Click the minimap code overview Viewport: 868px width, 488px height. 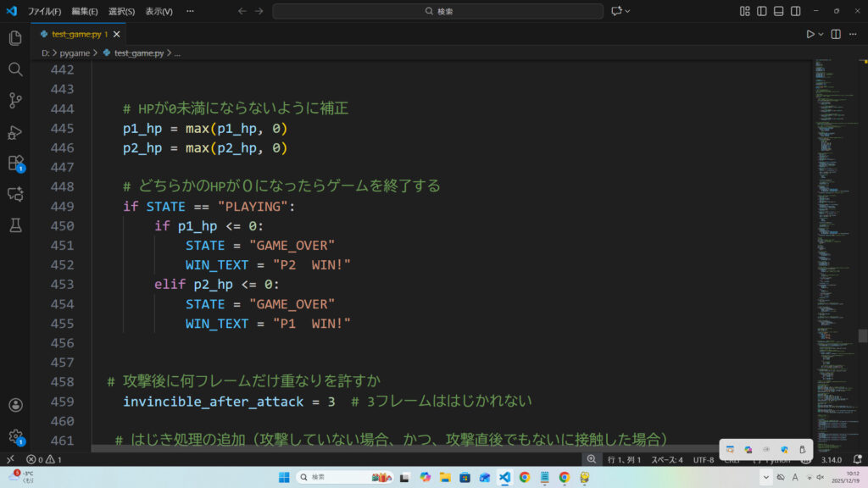point(835,212)
